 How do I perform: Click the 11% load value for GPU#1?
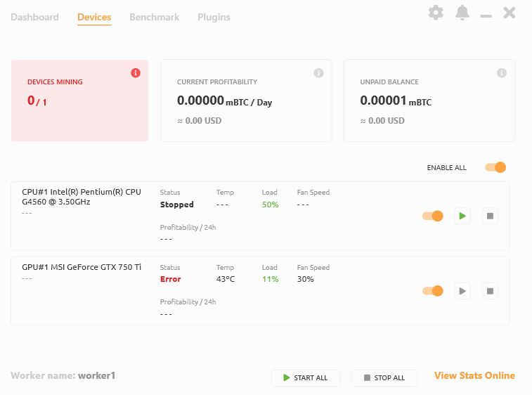pyautogui.click(x=270, y=279)
